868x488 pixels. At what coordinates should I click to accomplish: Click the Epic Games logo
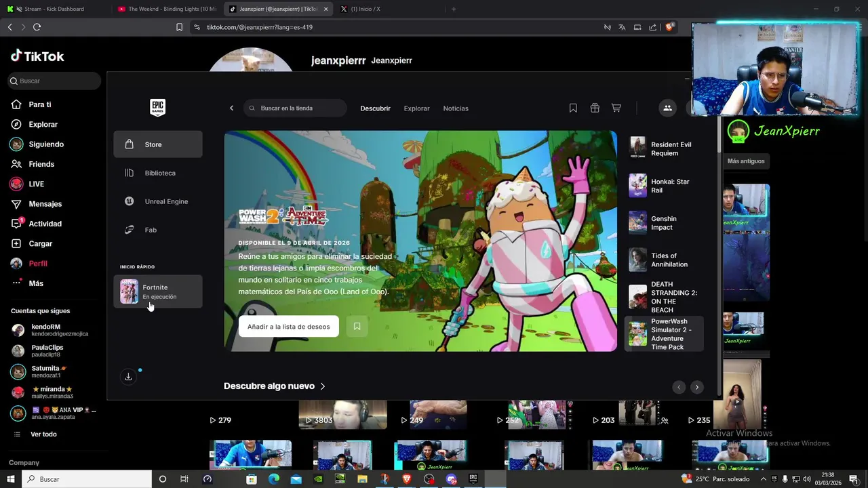tap(157, 108)
